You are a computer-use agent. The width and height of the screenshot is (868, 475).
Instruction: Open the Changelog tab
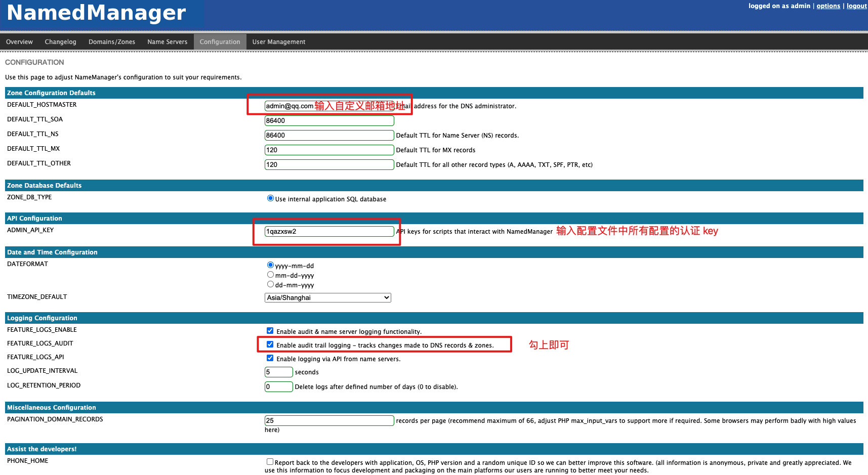[60, 41]
